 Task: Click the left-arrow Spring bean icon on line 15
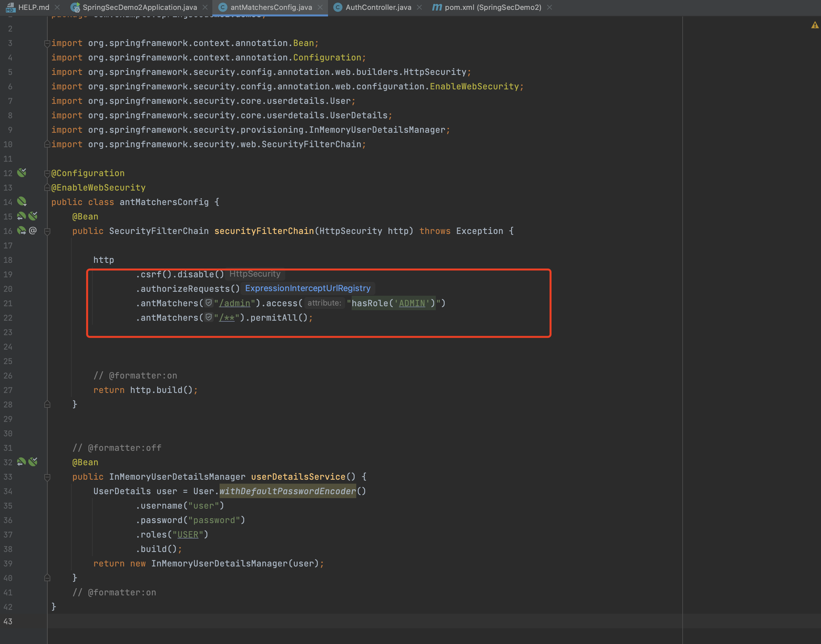pyautogui.click(x=21, y=216)
